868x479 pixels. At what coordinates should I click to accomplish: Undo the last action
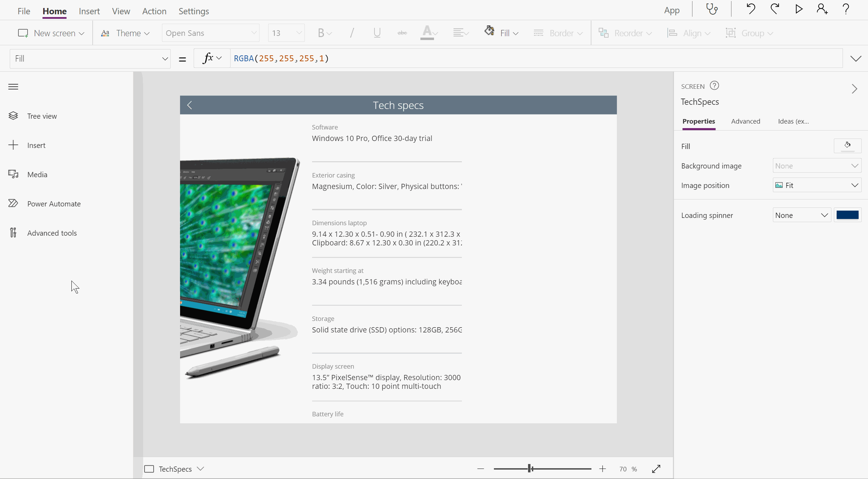[751, 9]
